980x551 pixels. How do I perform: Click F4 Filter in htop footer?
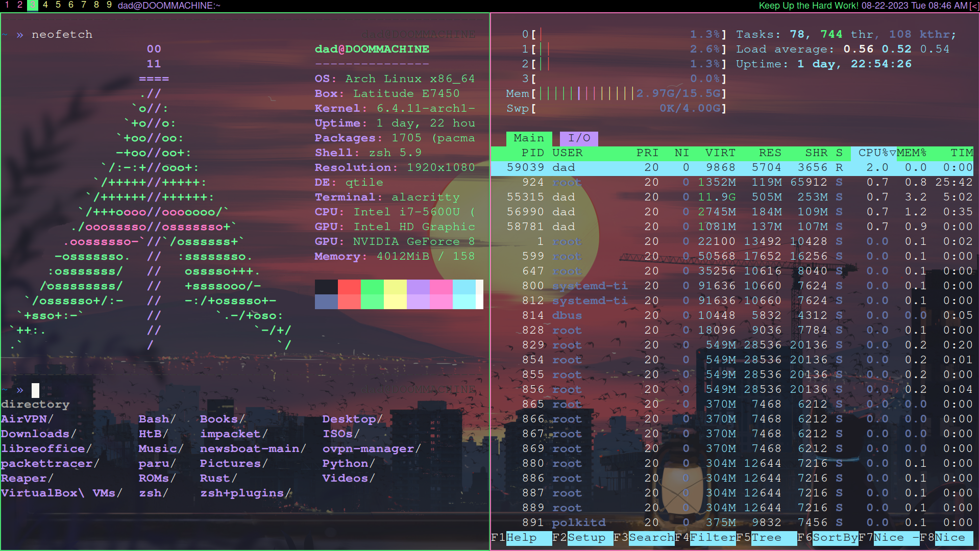[705, 538]
